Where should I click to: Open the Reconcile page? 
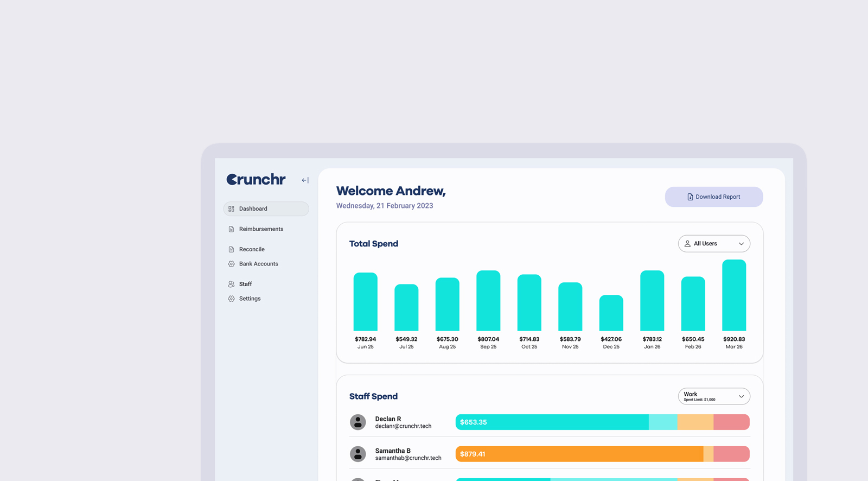[x=252, y=249]
